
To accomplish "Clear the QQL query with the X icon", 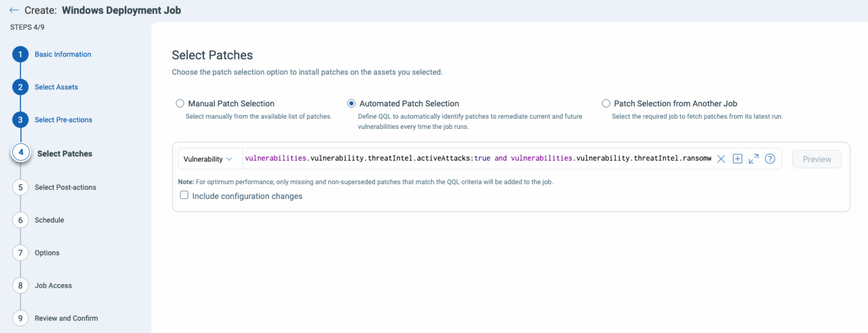I will [x=721, y=159].
